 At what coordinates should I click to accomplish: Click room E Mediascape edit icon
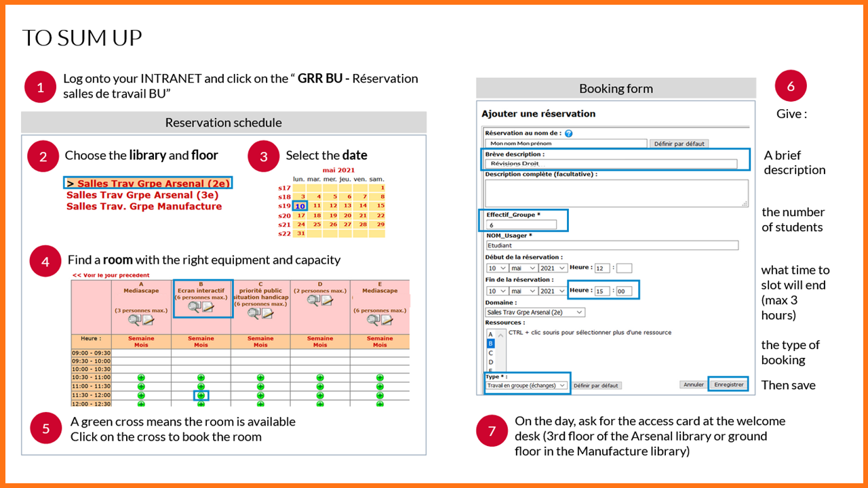pos(387,320)
